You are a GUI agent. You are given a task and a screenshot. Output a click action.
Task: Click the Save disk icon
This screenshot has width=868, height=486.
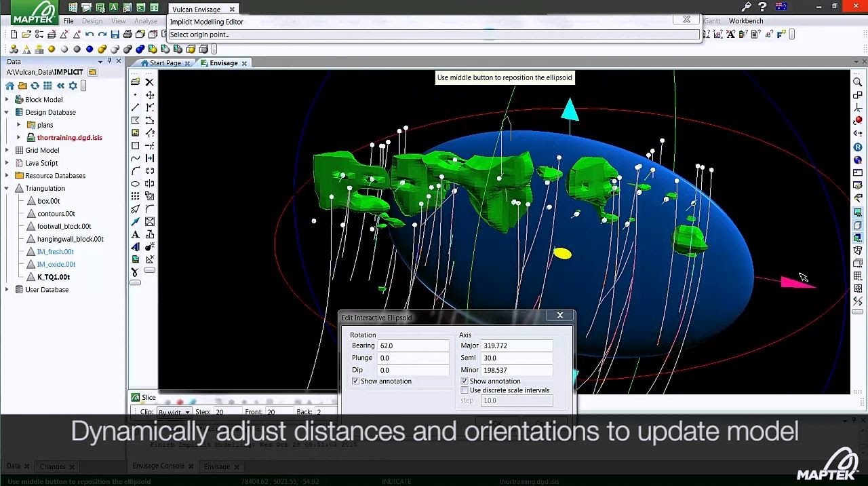[x=115, y=35]
